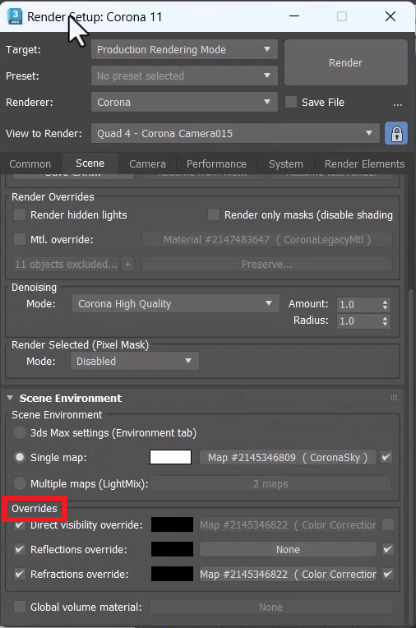Image resolution: width=416 pixels, height=628 pixels.
Task: Click the lock view to render icon
Action: (396, 133)
